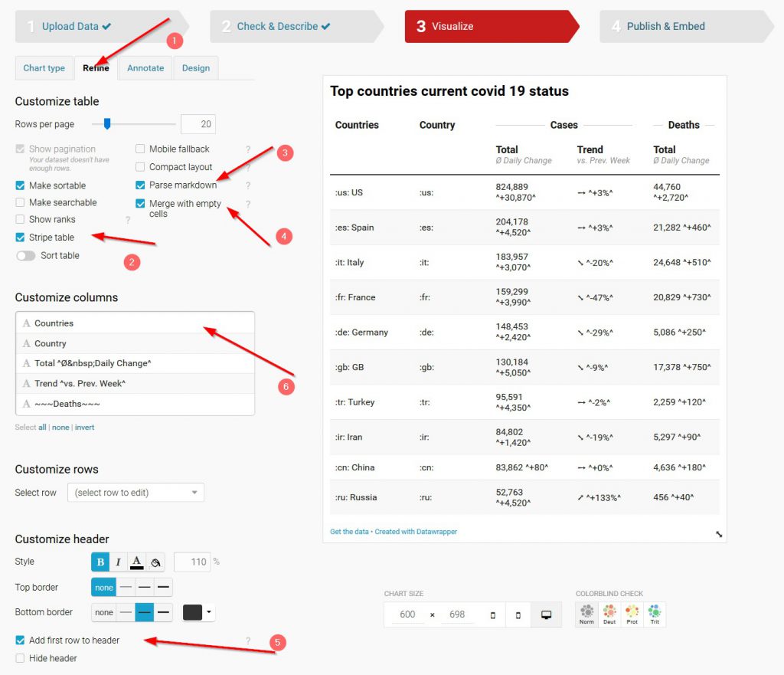Open header text color picker
The image size is (784, 675).
pos(136,562)
